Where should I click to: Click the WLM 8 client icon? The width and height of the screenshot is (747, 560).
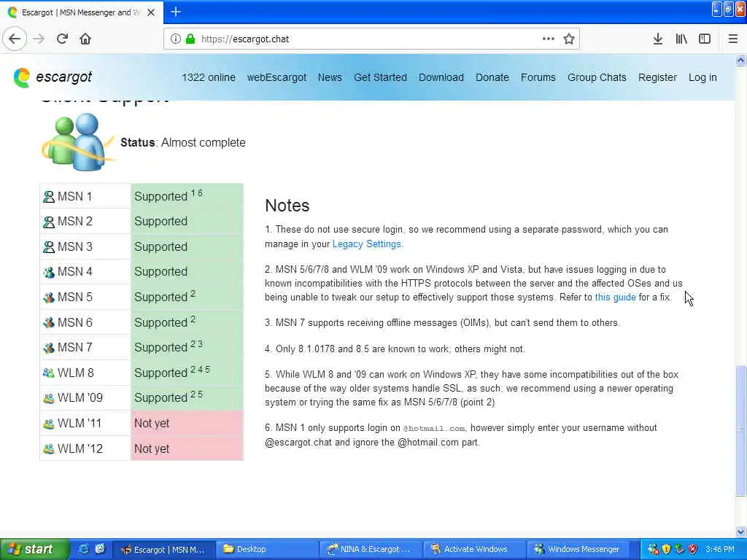coord(49,373)
